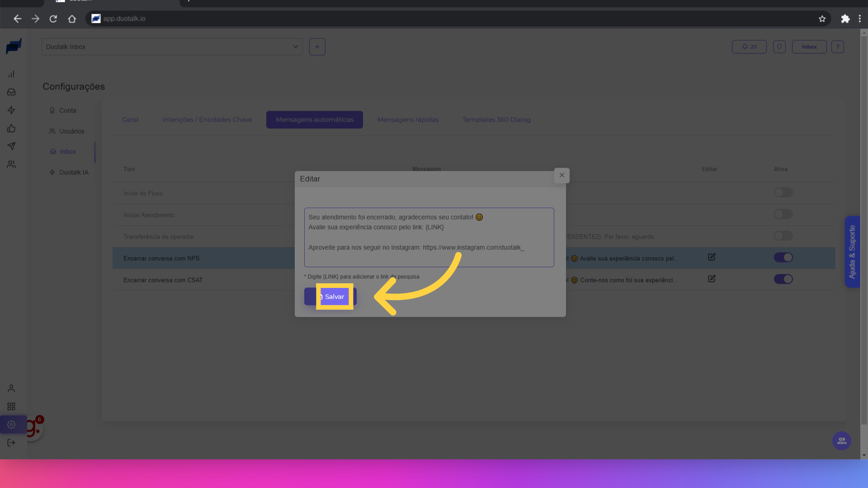This screenshot has width=868, height=488.
Task: Switch to the Mensagens rápidas tab
Action: pos(408,120)
